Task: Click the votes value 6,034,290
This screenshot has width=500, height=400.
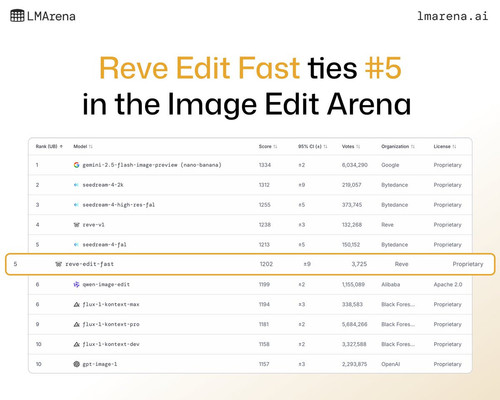Action: 355,165
